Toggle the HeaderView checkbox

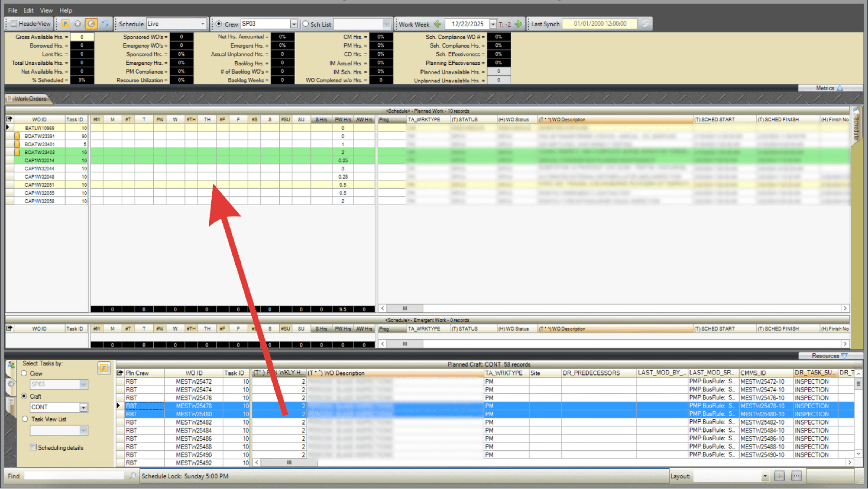(14, 24)
